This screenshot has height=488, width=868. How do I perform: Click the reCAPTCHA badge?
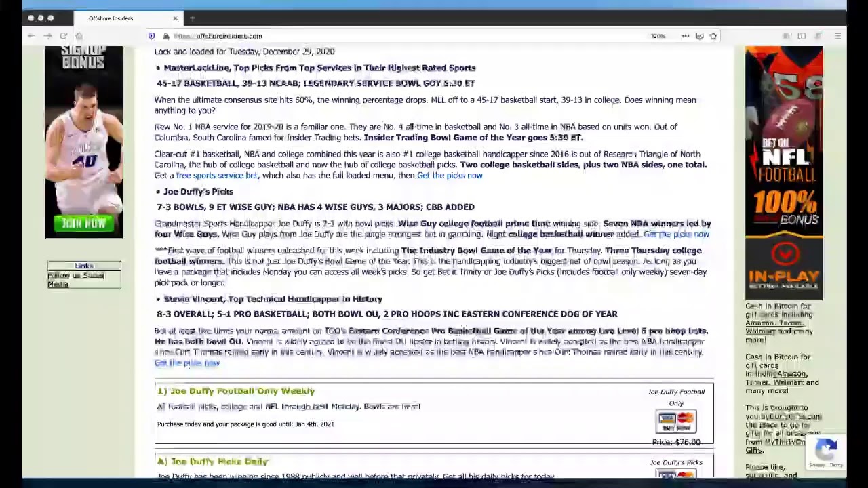pos(826,452)
